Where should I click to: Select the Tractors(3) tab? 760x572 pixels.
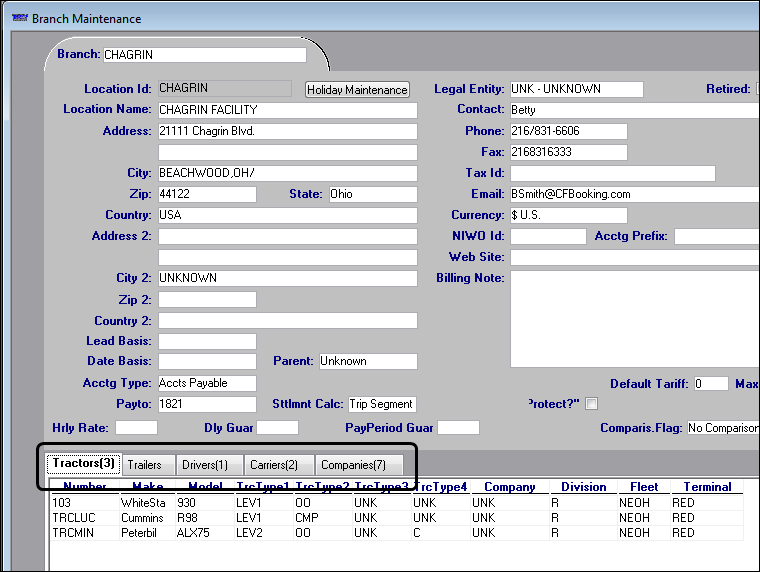(x=83, y=464)
